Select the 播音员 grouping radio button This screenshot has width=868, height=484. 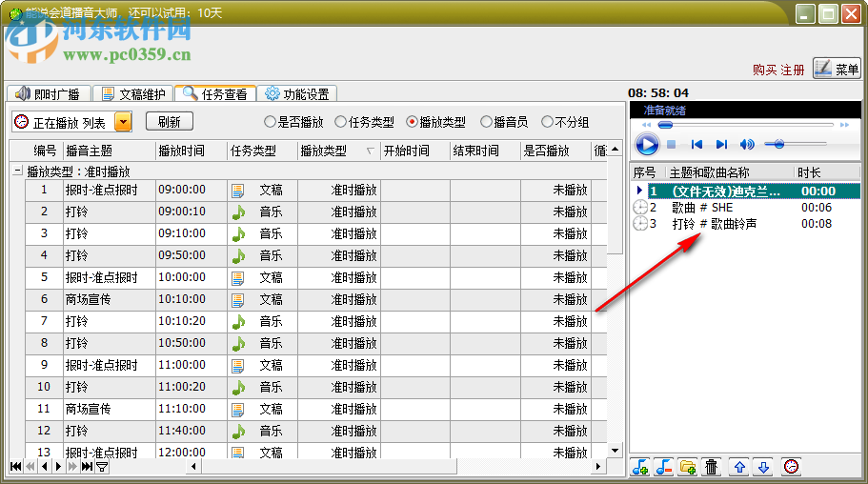click(486, 122)
